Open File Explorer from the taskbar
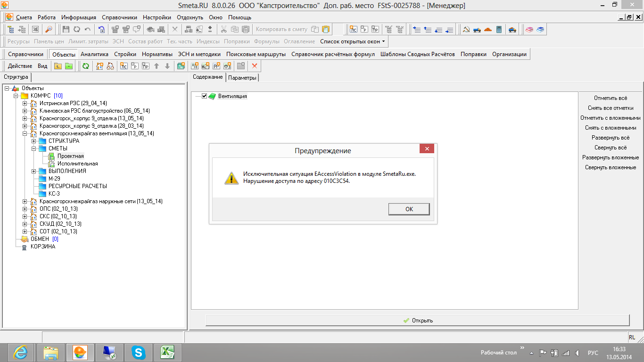Viewport: 644px width, 362px height. pos(51,352)
